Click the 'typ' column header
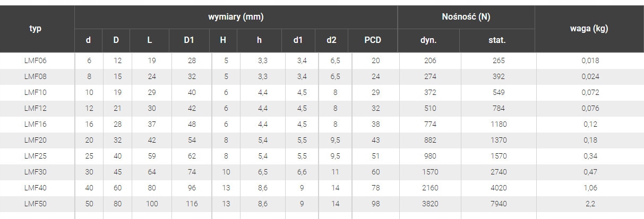 point(36,29)
